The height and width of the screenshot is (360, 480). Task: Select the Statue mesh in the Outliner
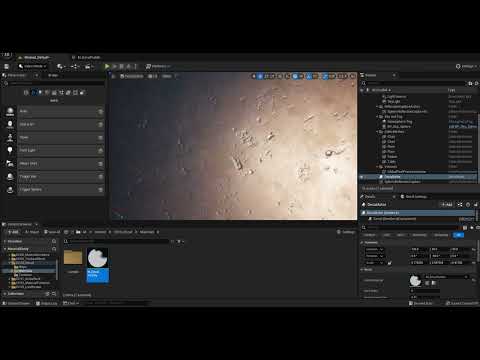(x=392, y=157)
